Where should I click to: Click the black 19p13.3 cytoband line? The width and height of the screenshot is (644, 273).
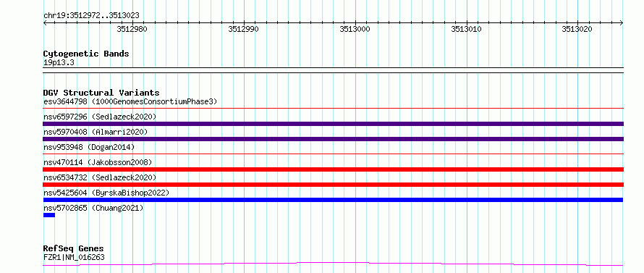(x=333, y=70)
